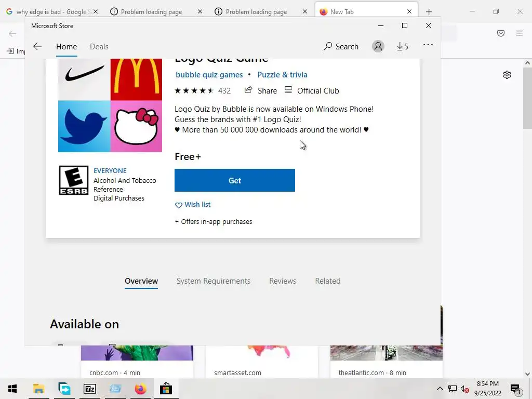Open a new Firefox tab

click(429, 12)
